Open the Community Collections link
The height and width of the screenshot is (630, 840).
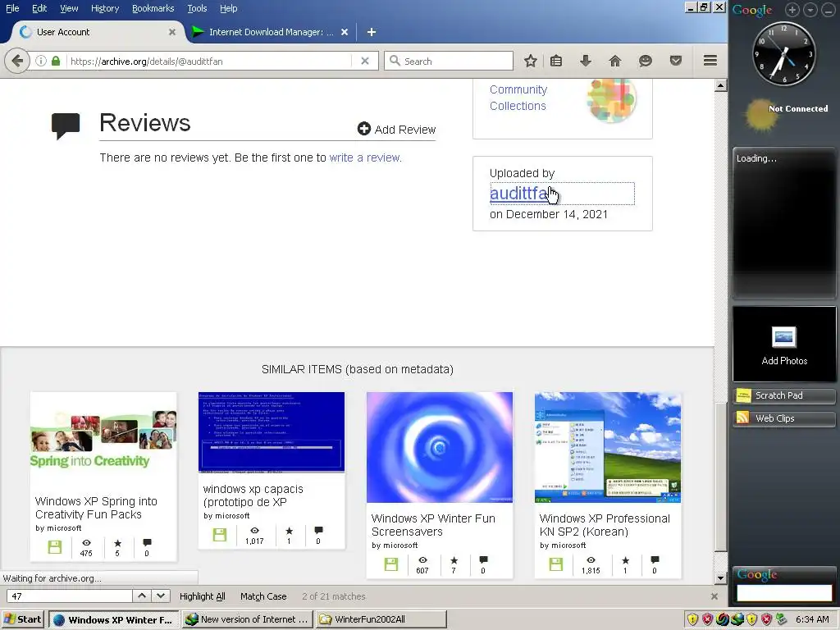518,98
